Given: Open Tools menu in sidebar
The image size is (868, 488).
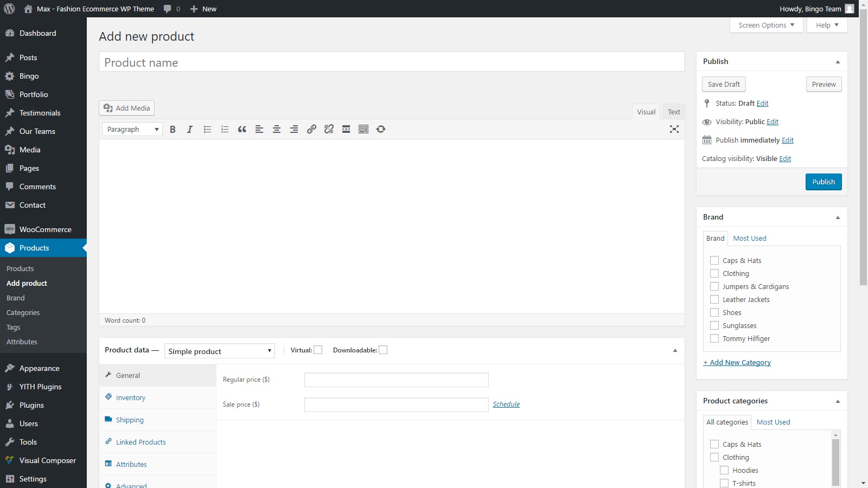Looking at the screenshot, I should [43, 442].
